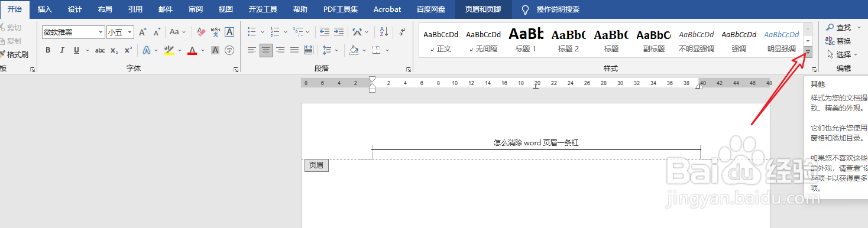Click header text 怎么消除 word 页眉一条杠
Screen dimensions: 868x228
536,143
